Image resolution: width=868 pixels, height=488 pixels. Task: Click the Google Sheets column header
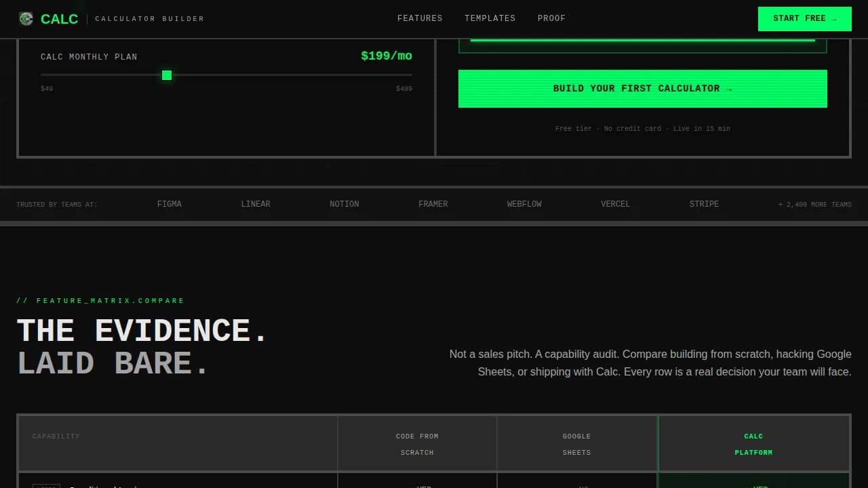tap(577, 444)
